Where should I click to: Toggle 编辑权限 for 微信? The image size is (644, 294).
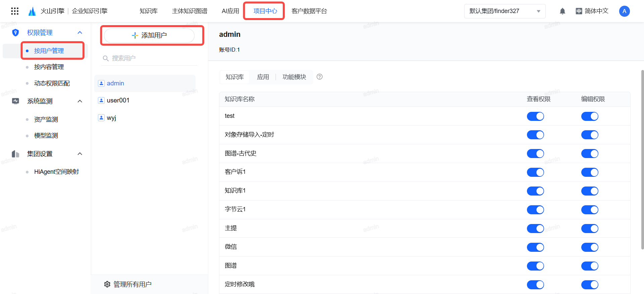(590, 247)
